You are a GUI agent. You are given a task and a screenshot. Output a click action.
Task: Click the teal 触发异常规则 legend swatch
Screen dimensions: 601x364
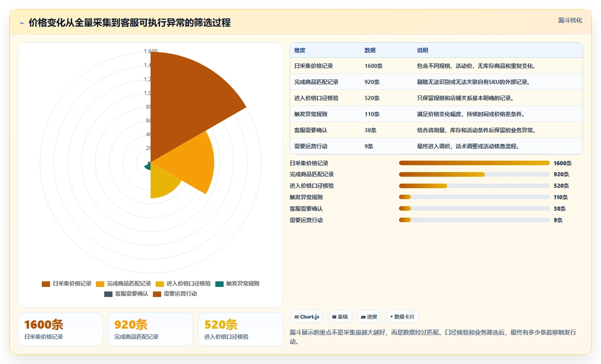point(219,284)
